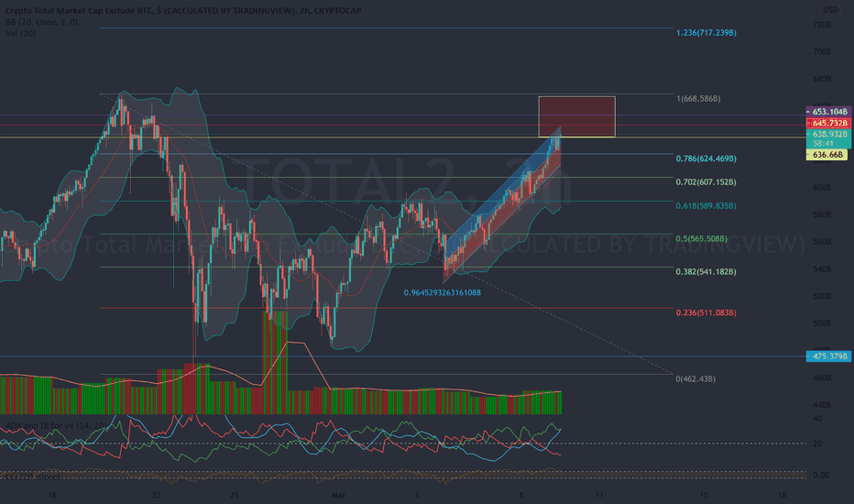Select the ADX and DI for v4 legend

56,425
